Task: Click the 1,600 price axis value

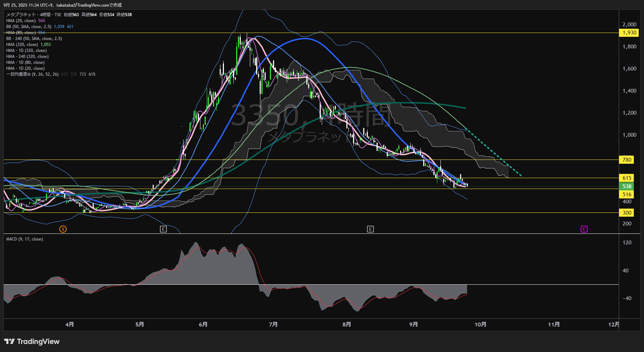Action: pyautogui.click(x=629, y=69)
